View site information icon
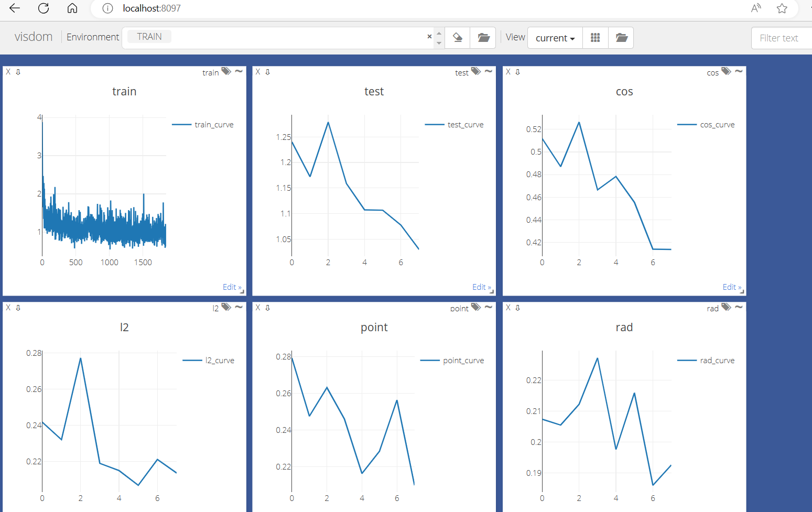 pyautogui.click(x=107, y=8)
